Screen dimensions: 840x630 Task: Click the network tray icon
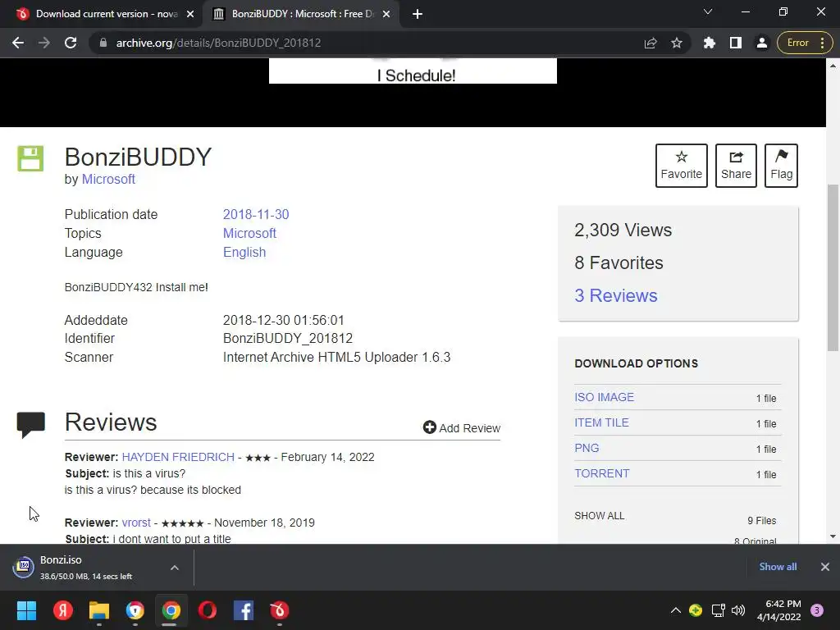[x=718, y=610]
